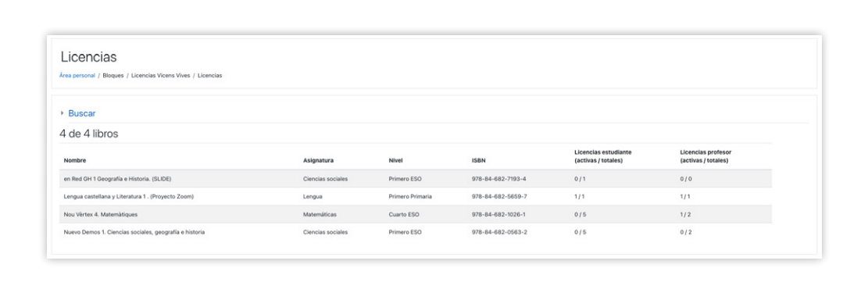Click the 'Lengua' subject cell

[313, 197]
